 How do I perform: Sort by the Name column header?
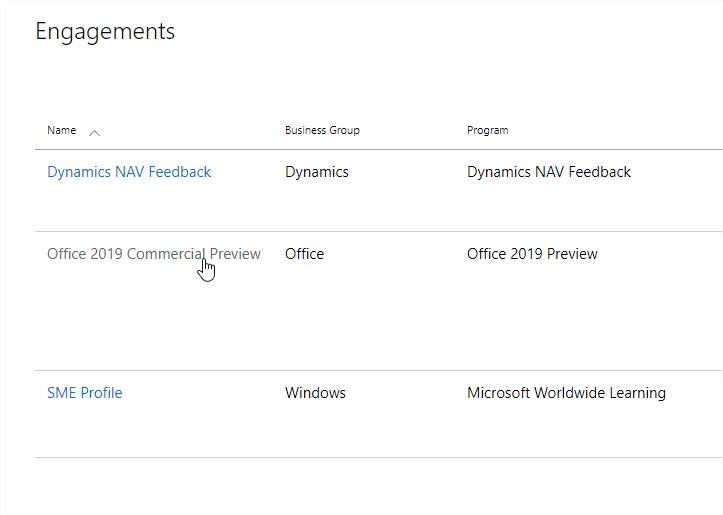point(61,130)
